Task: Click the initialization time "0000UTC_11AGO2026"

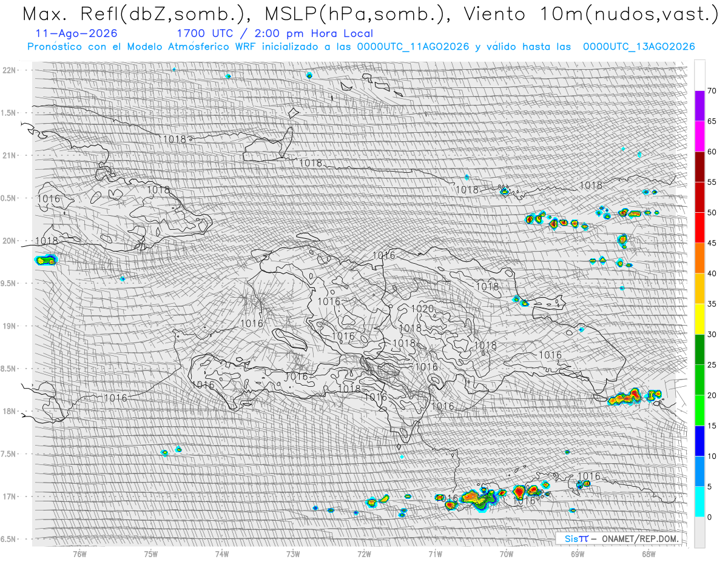Action: tap(413, 47)
